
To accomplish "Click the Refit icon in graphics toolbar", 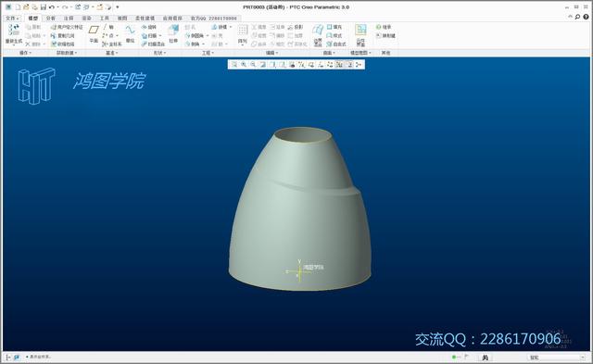I will click(234, 65).
